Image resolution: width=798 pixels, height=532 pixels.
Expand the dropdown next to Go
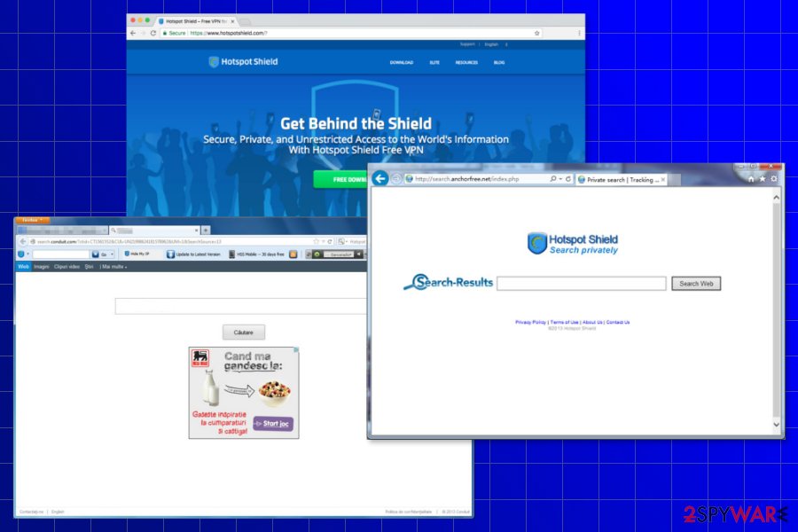click(x=112, y=254)
